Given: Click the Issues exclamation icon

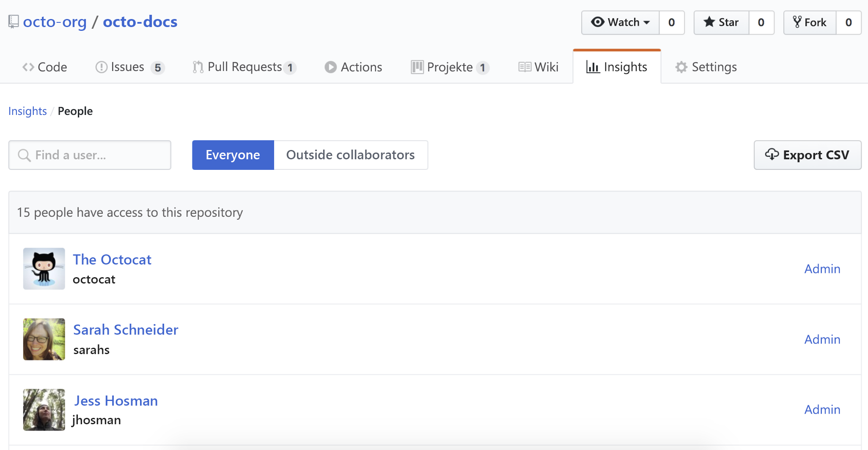Looking at the screenshot, I should [x=102, y=67].
